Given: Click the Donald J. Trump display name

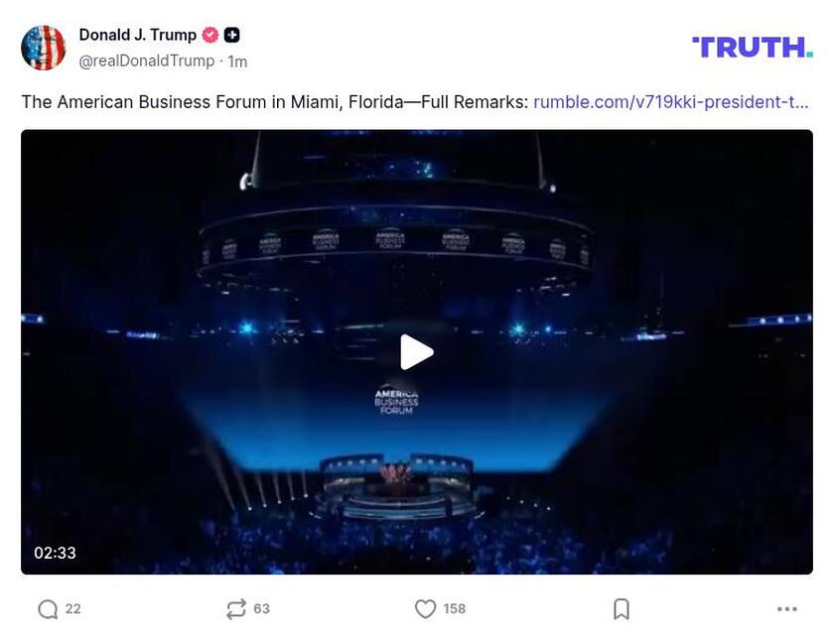Looking at the screenshot, I should (138, 35).
